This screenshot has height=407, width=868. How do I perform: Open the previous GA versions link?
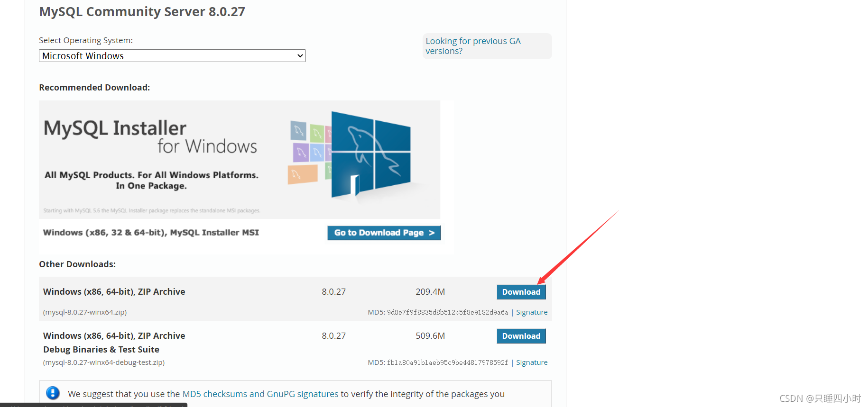[473, 46]
